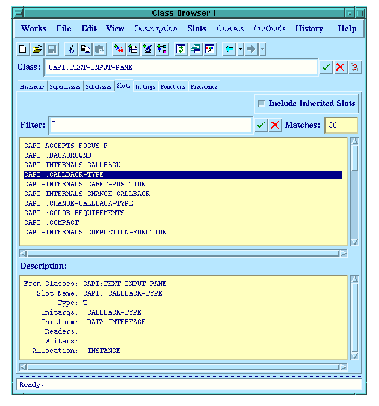Screen dimensions: 379x406
Task: Confirm the Class entry with green checkmark
Action: tap(326, 67)
